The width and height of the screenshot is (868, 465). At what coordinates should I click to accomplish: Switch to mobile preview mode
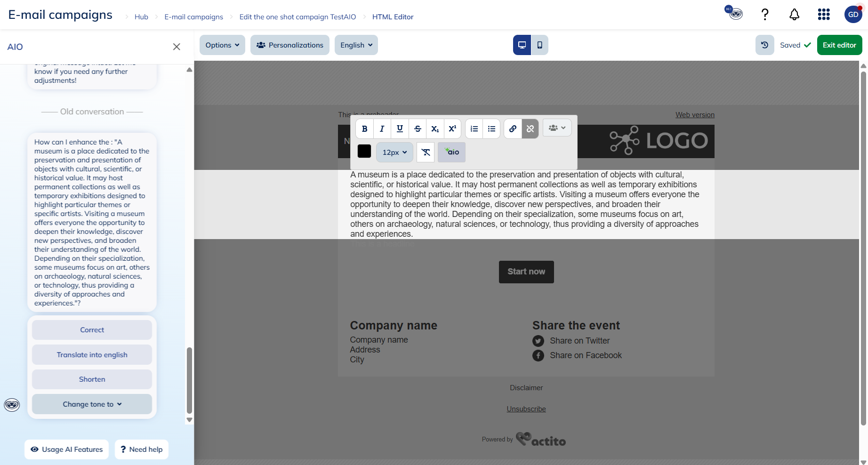[x=539, y=45]
